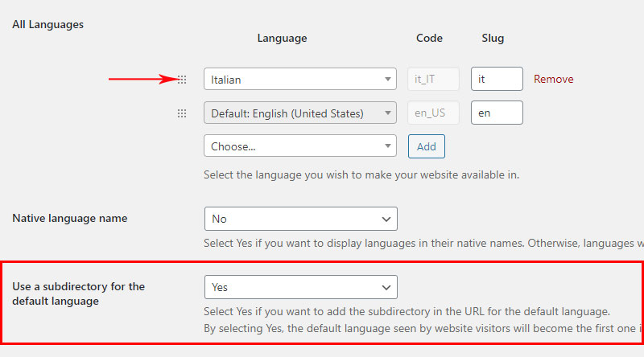The width and height of the screenshot is (644, 357).
Task: Click 'Use a subdirectory for the default language' label
Action: coord(78,293)
